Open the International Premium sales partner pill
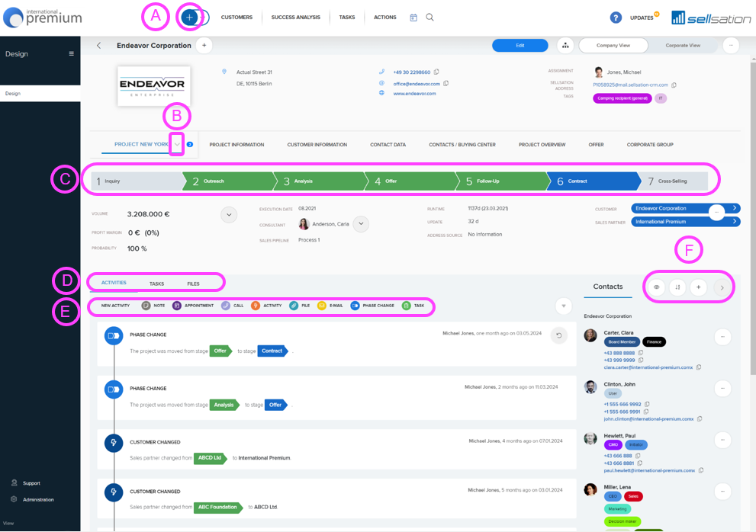The image size is (756, 532). click(x=686, y=222)
